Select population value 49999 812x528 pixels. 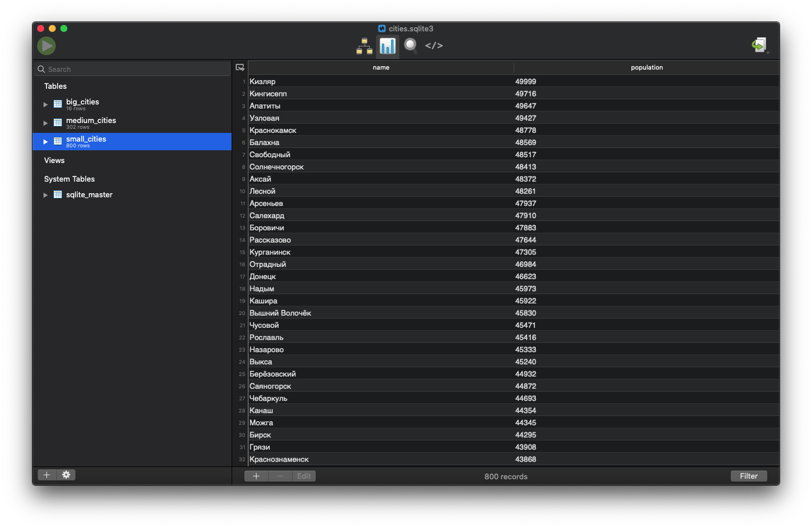(647, 81)
